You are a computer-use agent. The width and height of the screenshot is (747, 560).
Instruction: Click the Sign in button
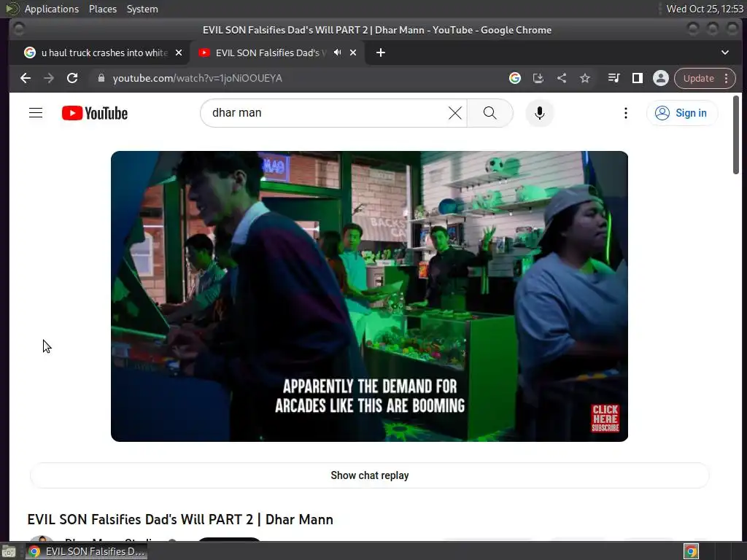(682, 113)
